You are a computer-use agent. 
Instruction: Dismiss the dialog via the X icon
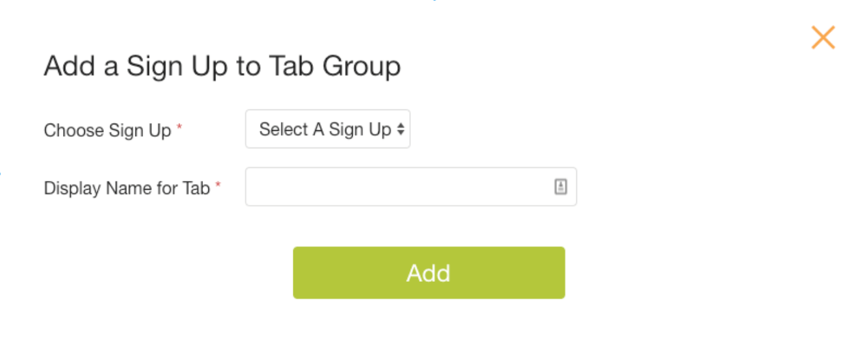823,37
